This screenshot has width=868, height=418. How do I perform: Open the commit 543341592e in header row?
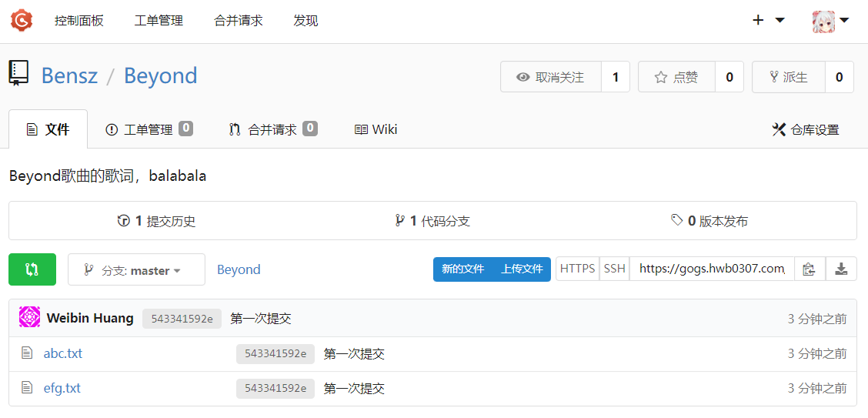pos(182,319)
